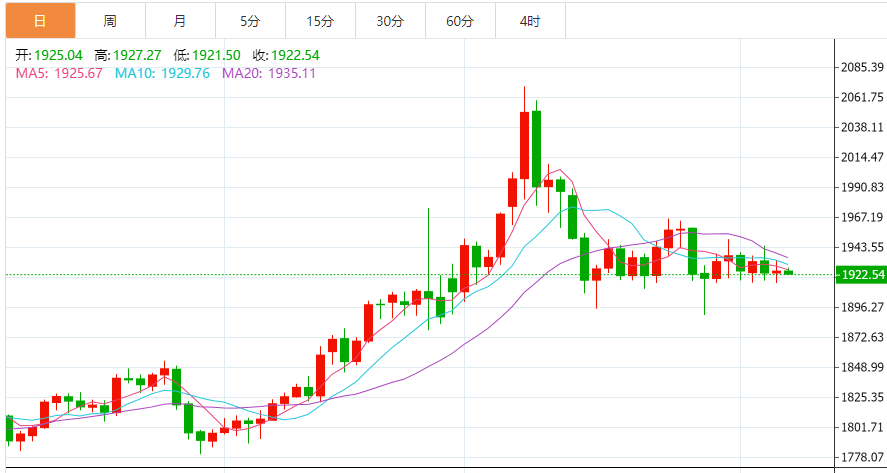
Task: Switch to the 4时 timeframe tab
Action: coord(530,20)
